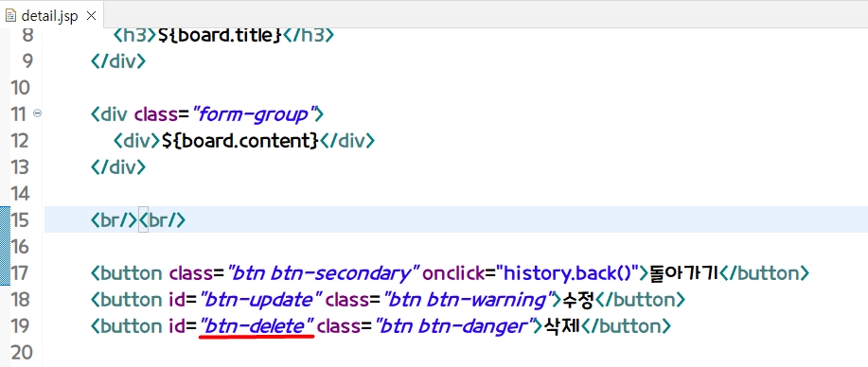This screenshot has width=868, height=367.
Task: Click the history.back() onclick value
Action: [x=567, y=273]
